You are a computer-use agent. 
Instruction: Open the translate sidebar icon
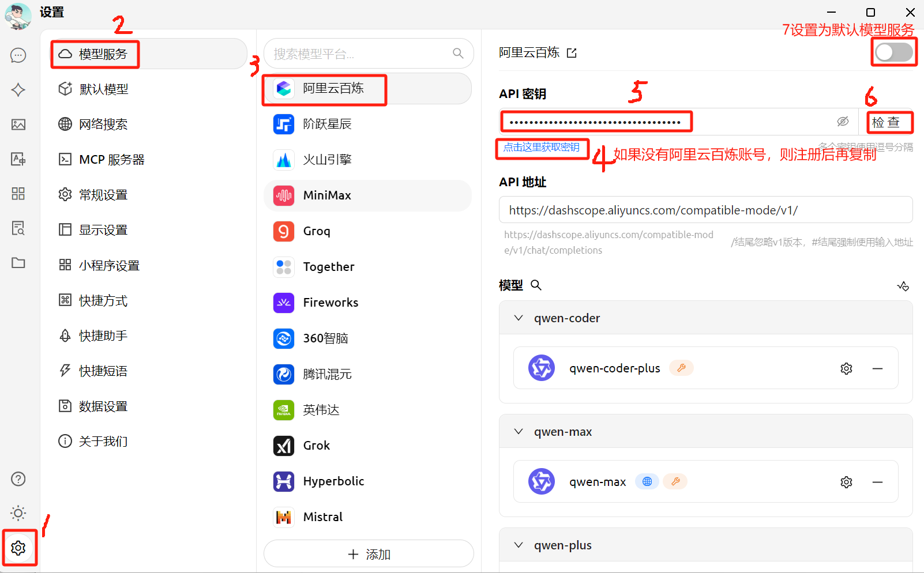pyautogui.click(x=18, y=159)
